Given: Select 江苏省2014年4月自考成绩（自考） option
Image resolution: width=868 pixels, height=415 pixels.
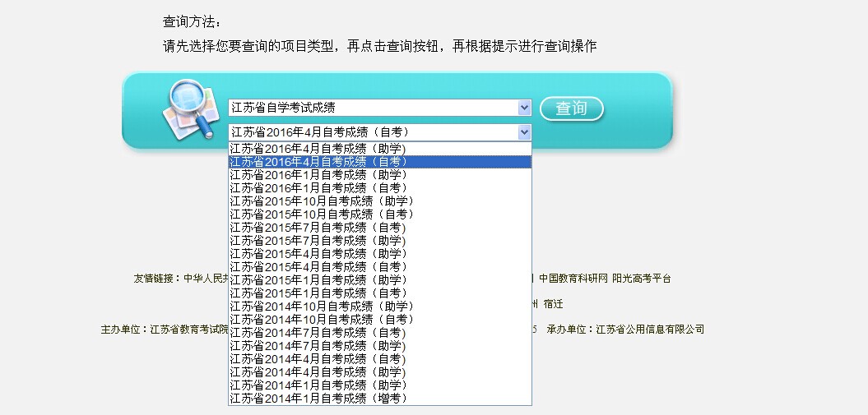Looking at the screenshot, I should (x=380, y=359).
